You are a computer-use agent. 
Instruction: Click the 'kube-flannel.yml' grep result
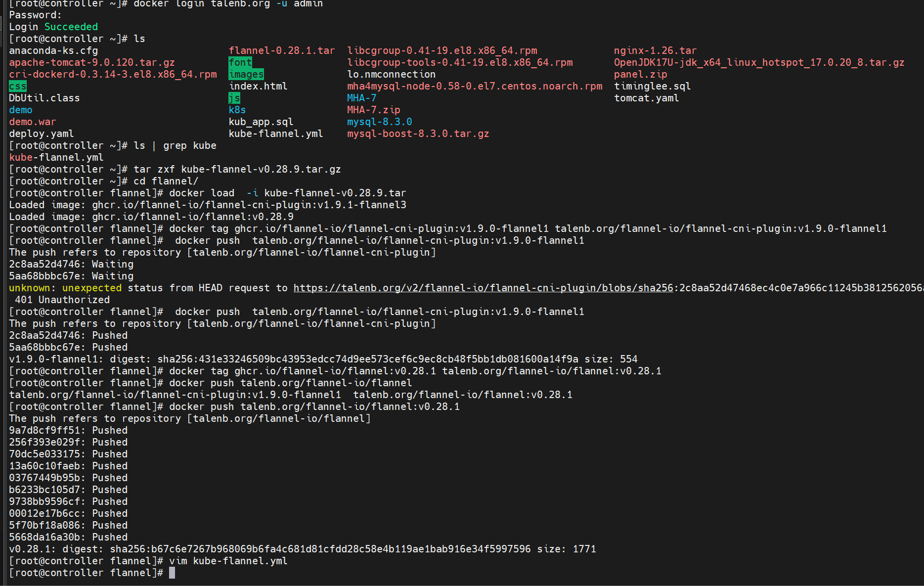56,157
